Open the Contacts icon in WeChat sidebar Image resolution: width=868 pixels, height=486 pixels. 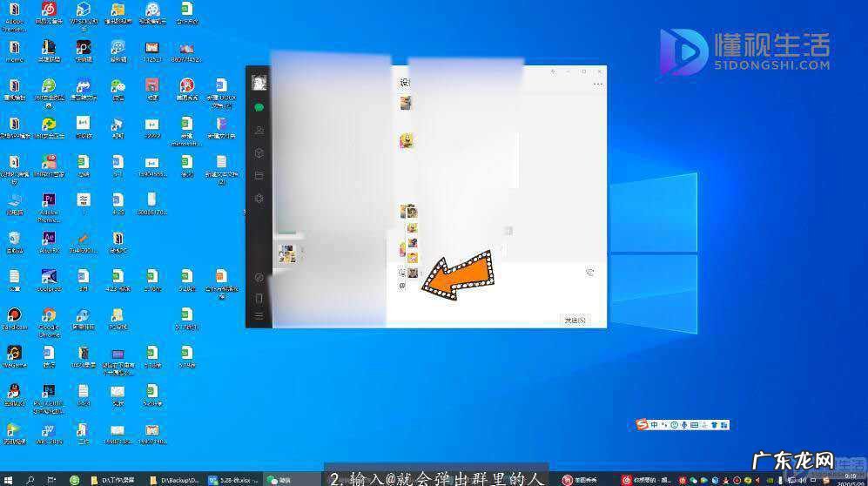pyautogui.click(x=259, y=130)
